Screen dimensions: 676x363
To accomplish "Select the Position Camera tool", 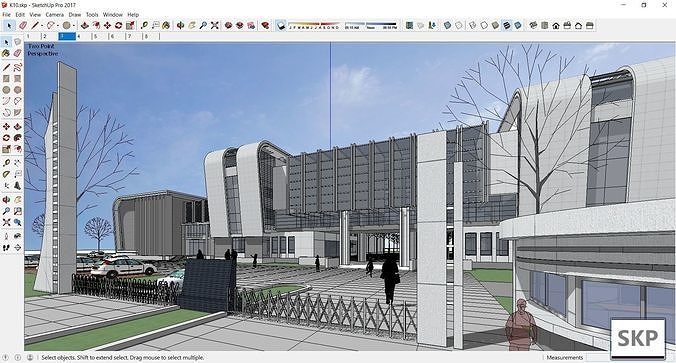I will pyautogui.click(x=6, y=236).
